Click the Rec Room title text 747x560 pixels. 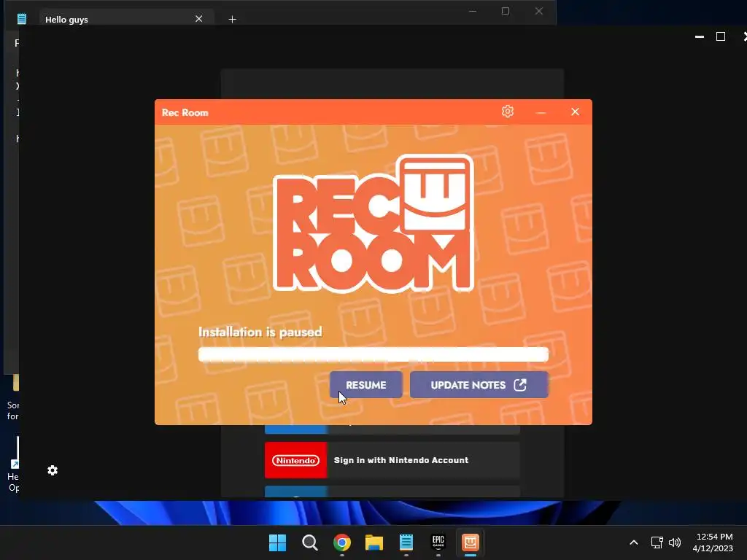pyautogui.click(x=185, y=113)
